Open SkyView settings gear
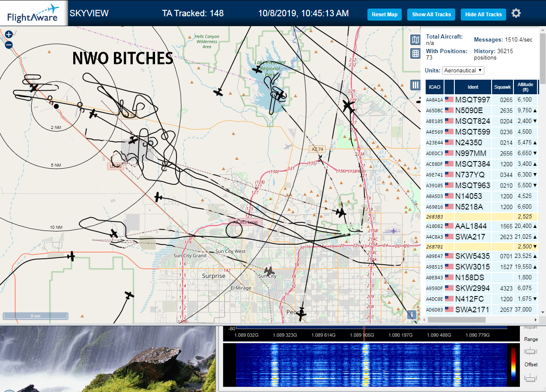 click(516, 13)
